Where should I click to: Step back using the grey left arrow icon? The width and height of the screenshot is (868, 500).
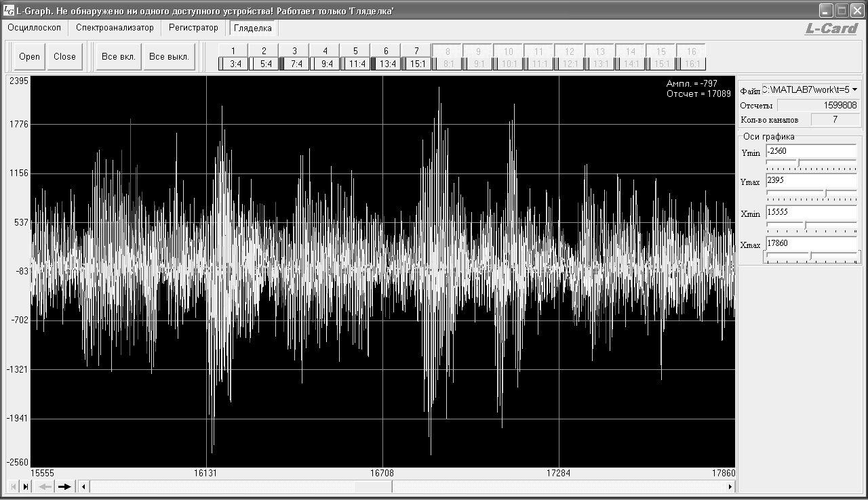tap(45, 486)
